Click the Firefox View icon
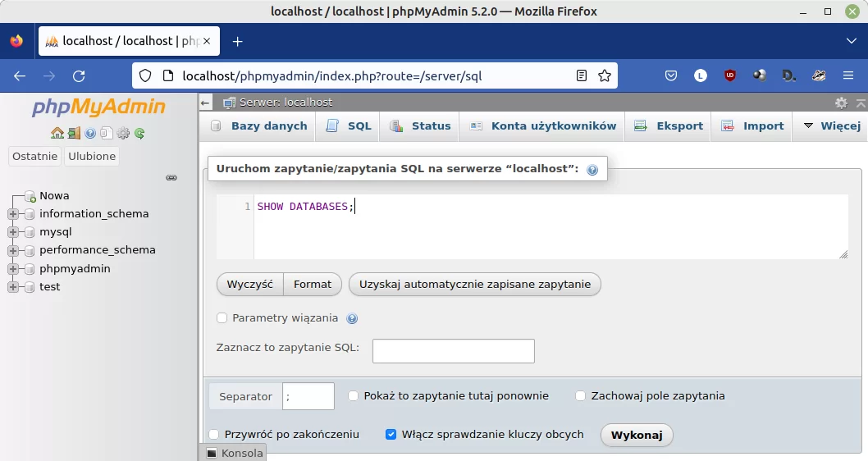This screenshot has height=461, width=868. [x=16, y=41]
